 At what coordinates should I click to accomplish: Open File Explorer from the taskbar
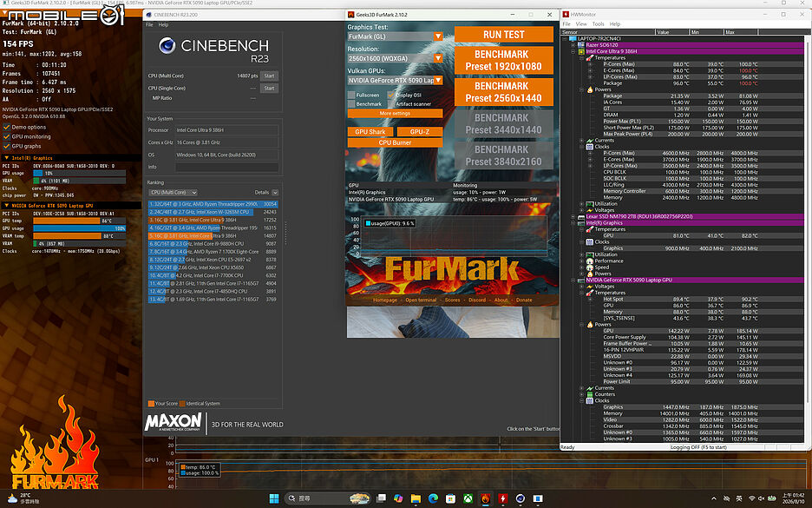tap(416, 498)
